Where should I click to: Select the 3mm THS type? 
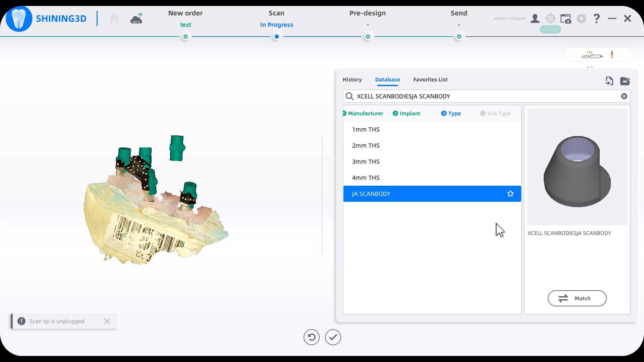tap(432, 162)
